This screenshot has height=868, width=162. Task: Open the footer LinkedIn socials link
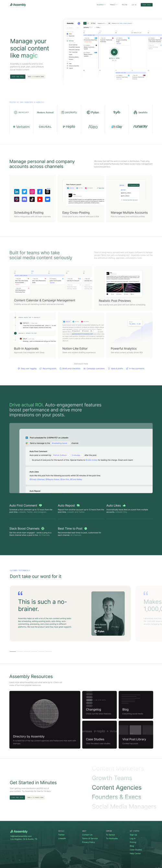click(62, 838)
